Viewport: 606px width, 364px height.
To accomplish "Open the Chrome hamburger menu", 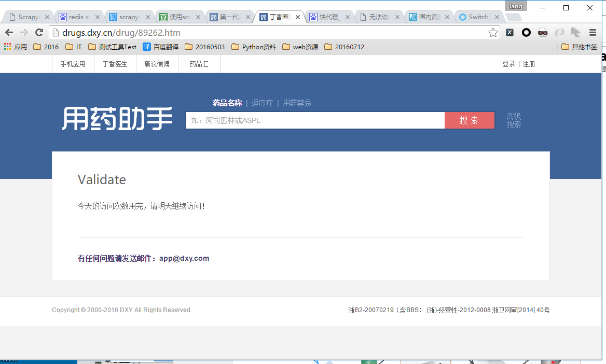I will (x=593, y=33).
